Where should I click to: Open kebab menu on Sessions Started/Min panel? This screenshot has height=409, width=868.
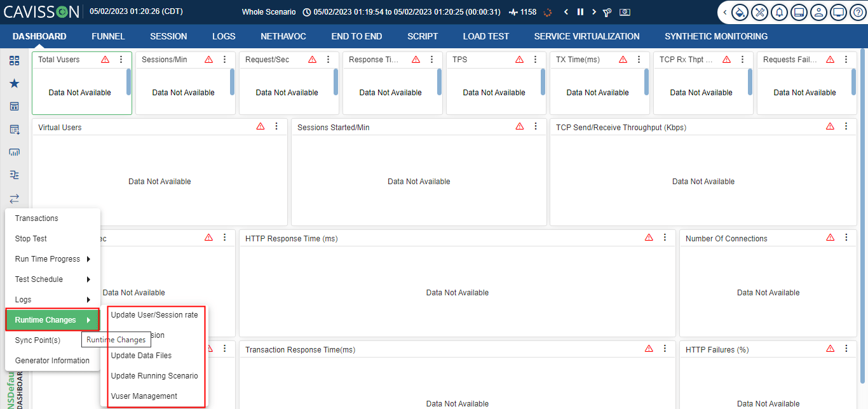(x=536, y=126)
